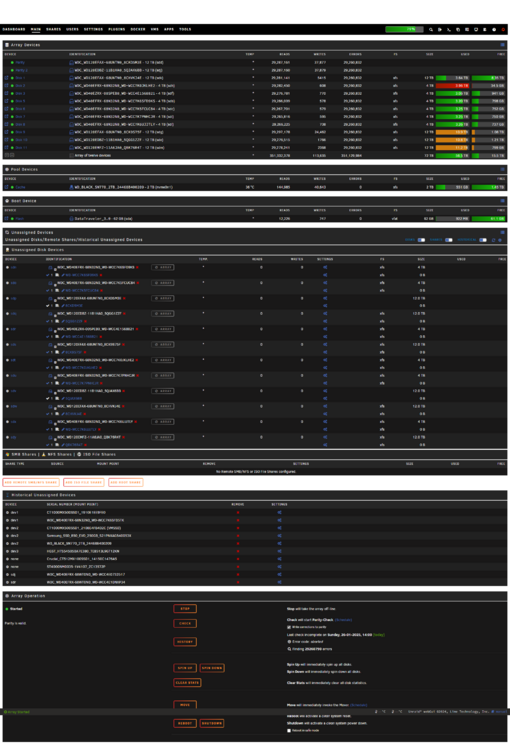Click the green status dot for Disk 6
The height and width of the screenshot is (750, 510).
[x=12, y=109]
